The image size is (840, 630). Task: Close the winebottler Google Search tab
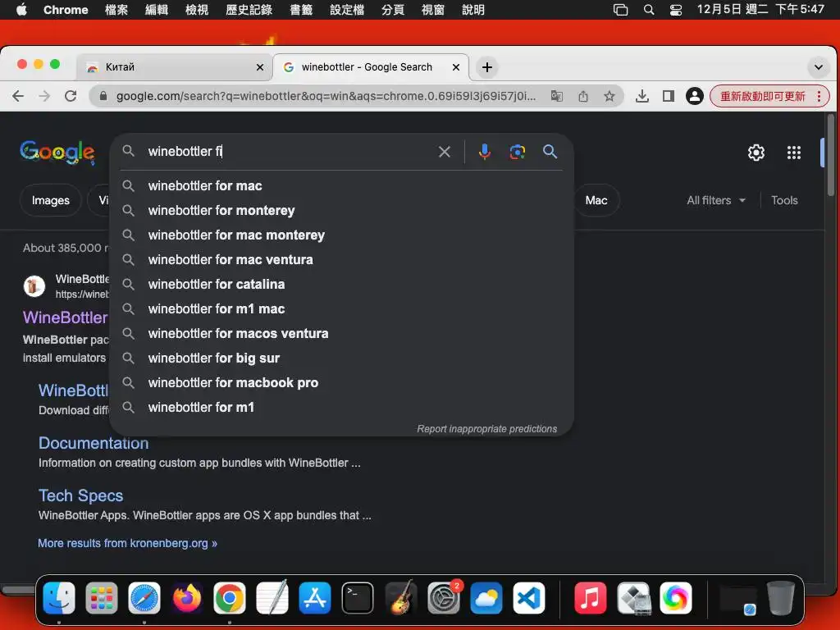coord(456,67)
